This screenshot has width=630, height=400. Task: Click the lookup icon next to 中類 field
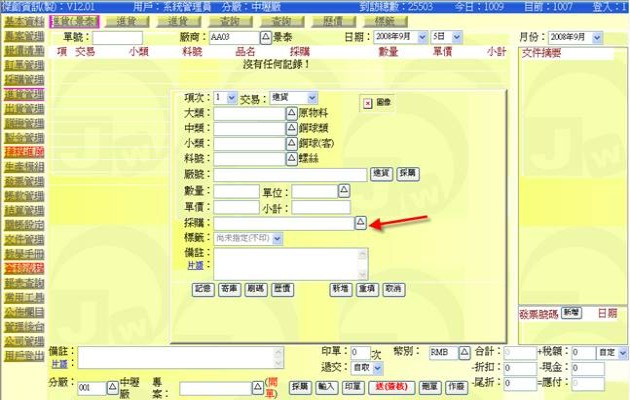coord(293,128)
